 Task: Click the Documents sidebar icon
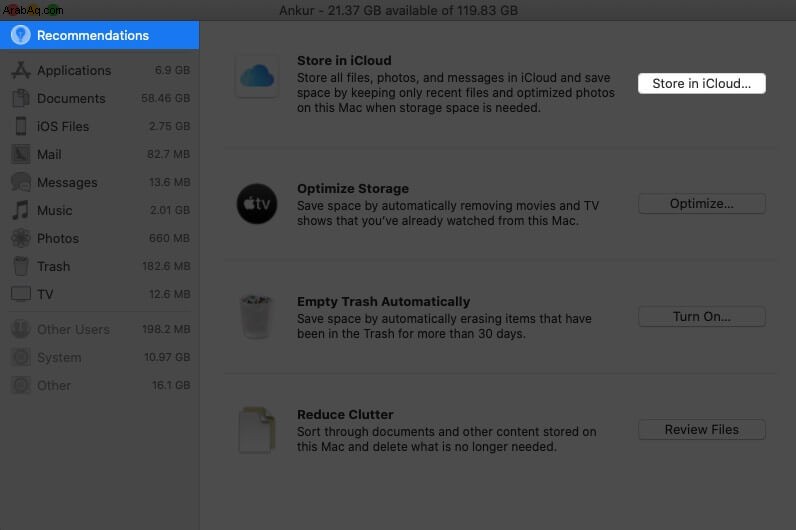pyautogui.click(x=21, y=98)
